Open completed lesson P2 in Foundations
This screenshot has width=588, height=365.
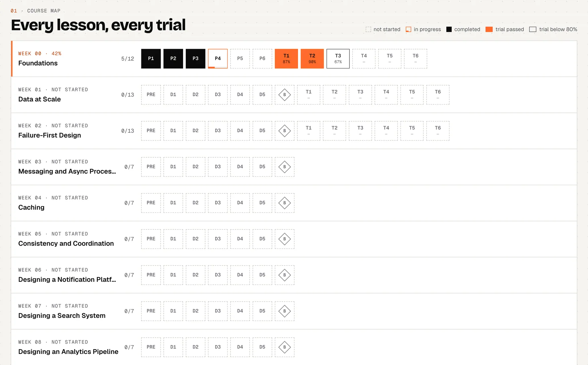(173, 59)
